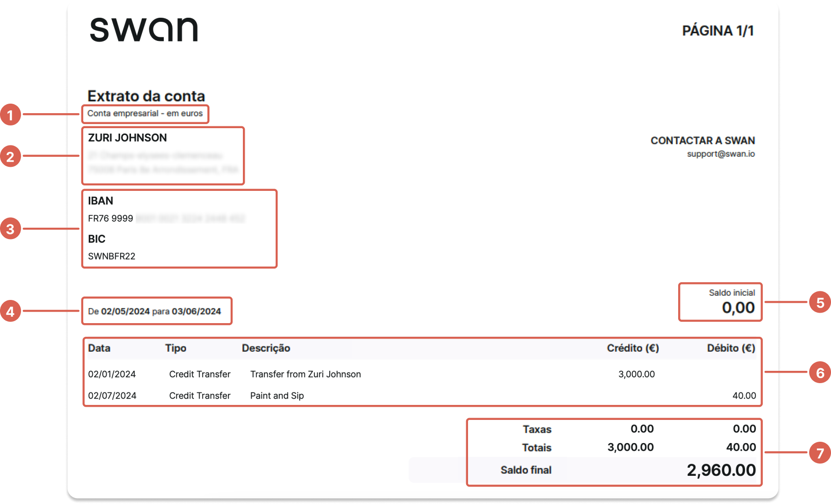Click the Descrição column header

[x=266, y=348]
